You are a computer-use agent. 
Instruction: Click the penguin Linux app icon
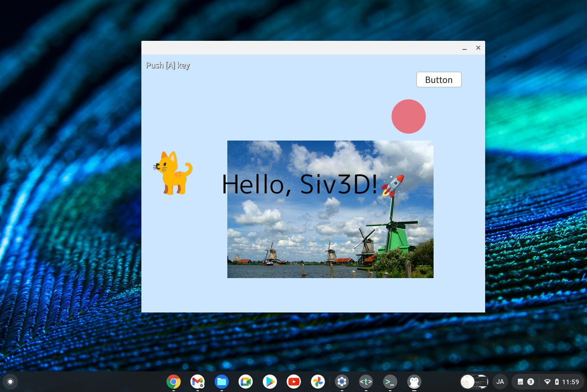(x=414, y=382)
